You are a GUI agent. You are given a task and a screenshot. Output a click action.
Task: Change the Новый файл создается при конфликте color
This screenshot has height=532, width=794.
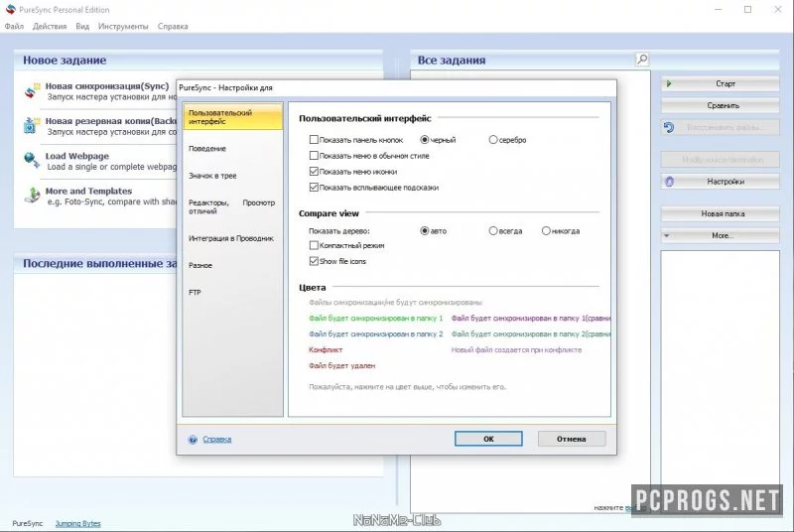tap(516, 349)
